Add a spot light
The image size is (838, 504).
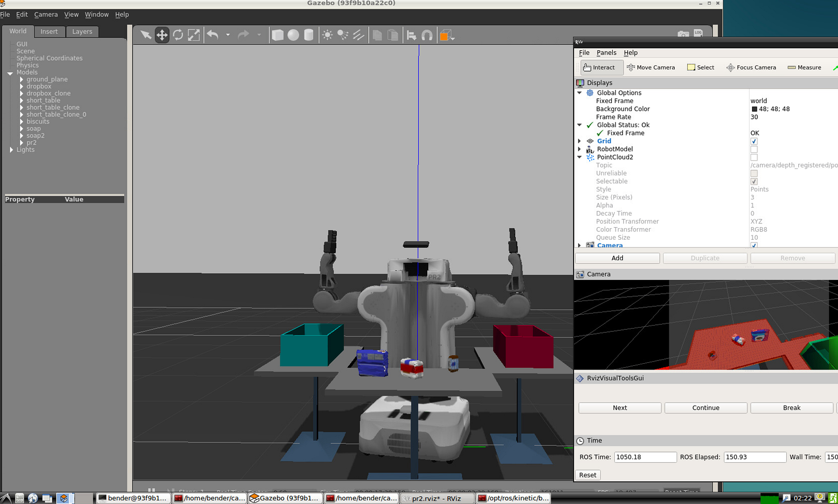point(343,35)
